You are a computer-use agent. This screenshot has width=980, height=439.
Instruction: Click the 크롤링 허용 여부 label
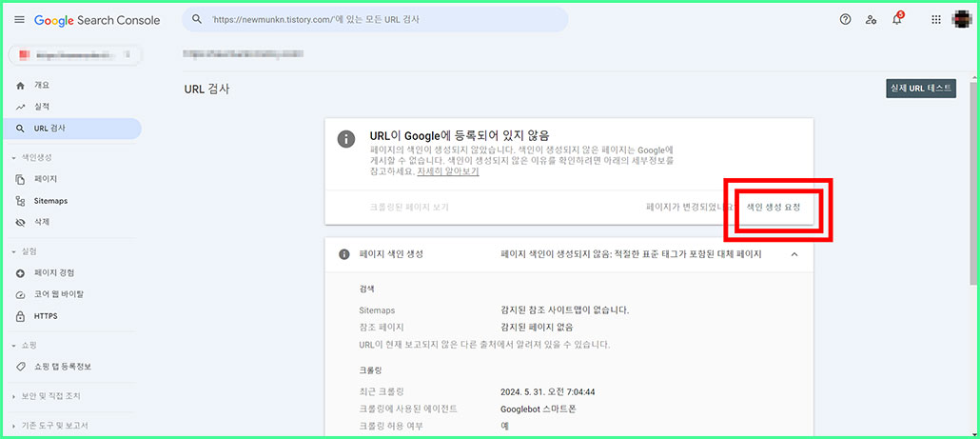point(391,426)
